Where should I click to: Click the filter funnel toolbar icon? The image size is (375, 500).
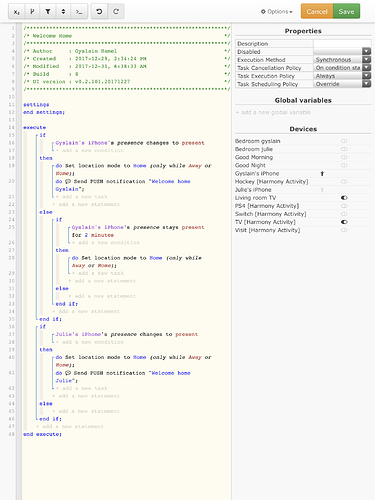[48, 12]
